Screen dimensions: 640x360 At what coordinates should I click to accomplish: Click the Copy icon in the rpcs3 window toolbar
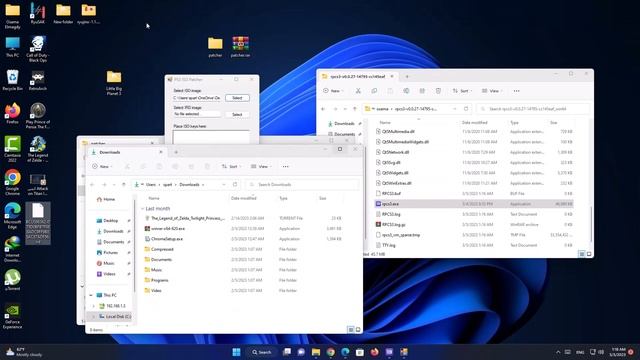[x=374, y=91]
